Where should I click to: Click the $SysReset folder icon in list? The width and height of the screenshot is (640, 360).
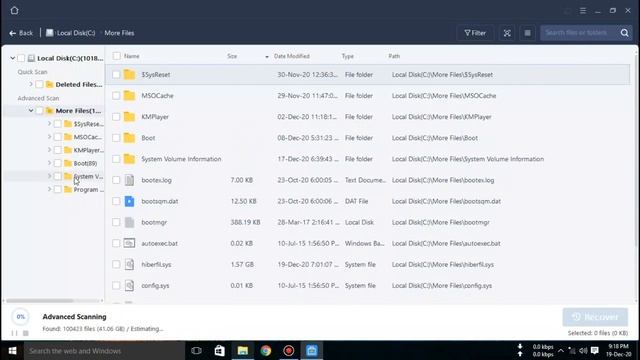[129, 74]
